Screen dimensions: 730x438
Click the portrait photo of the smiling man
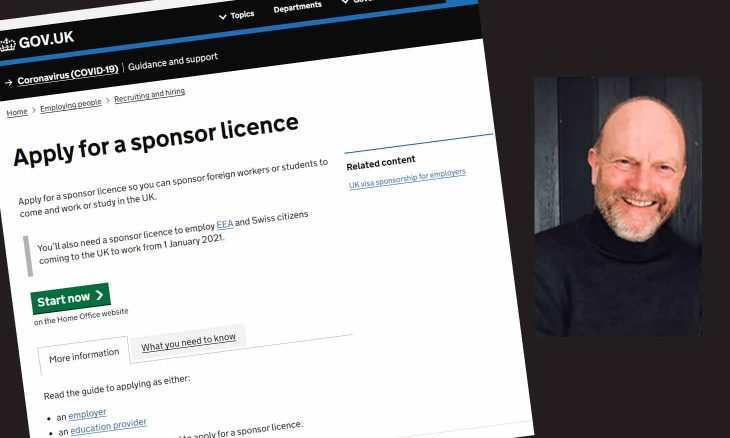(x=618, y=206)
